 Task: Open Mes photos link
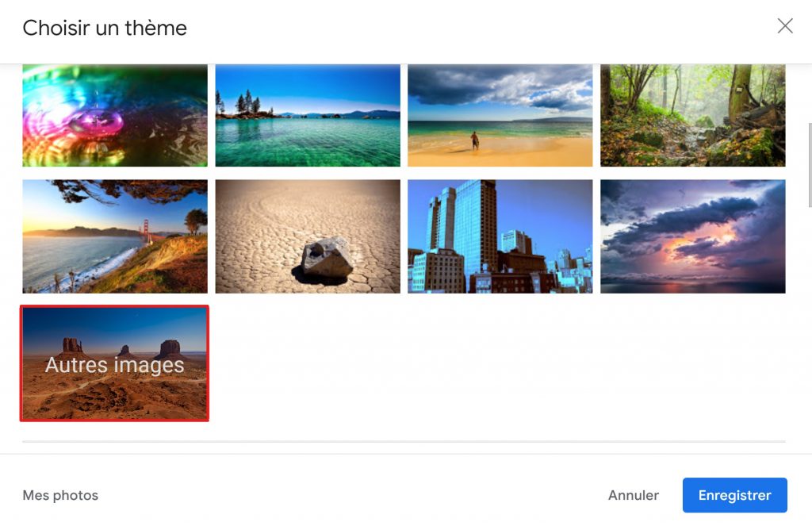point(60,495)
